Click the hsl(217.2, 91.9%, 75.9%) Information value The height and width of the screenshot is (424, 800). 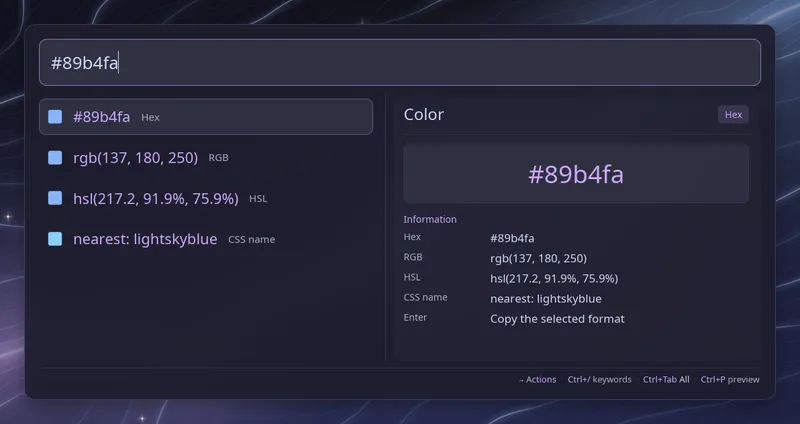click(x=554, y=279)
